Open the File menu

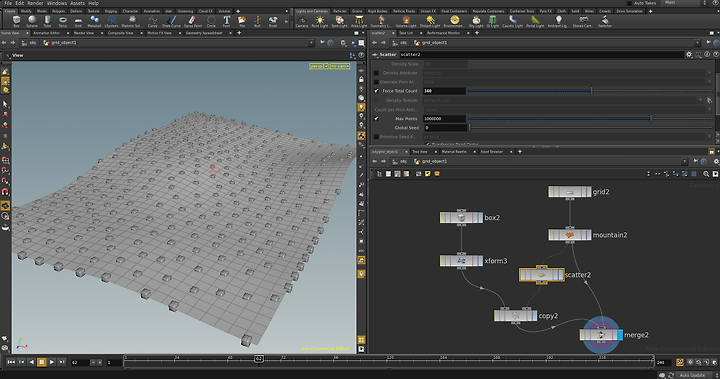[8, 3]
